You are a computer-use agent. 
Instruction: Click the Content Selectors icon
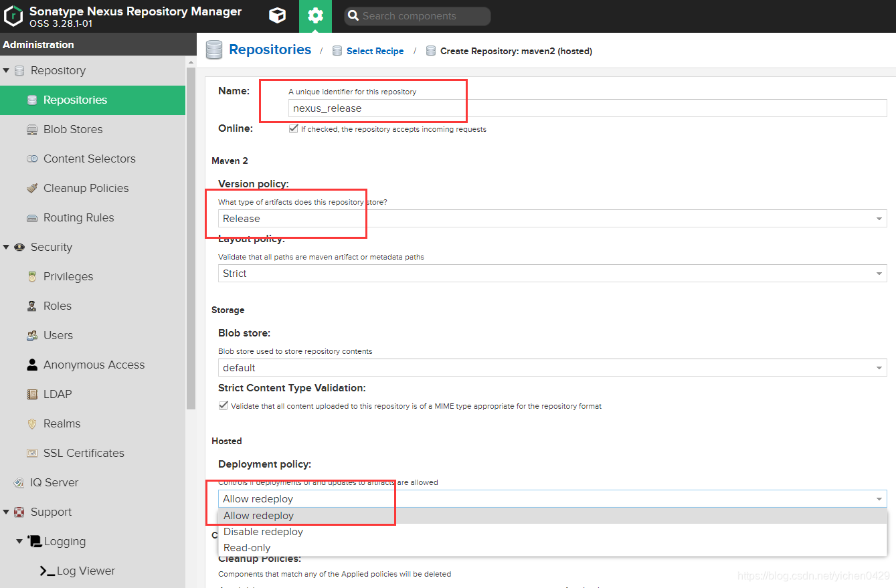pyautogui.click(x=32, y=159)
